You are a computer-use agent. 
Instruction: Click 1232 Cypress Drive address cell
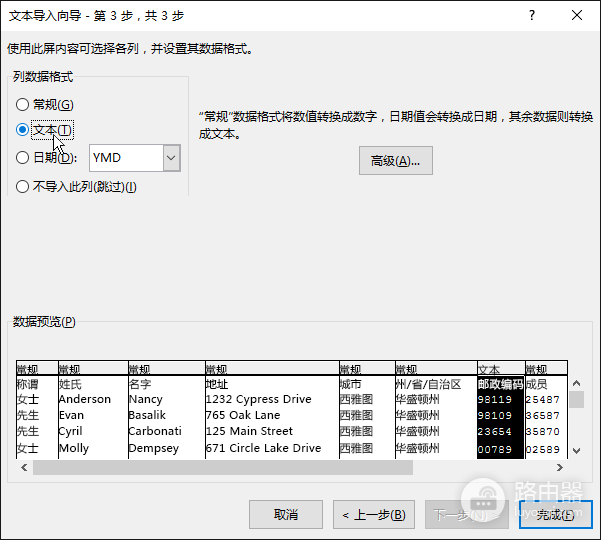pyautogui.click(x=259, y=399)
